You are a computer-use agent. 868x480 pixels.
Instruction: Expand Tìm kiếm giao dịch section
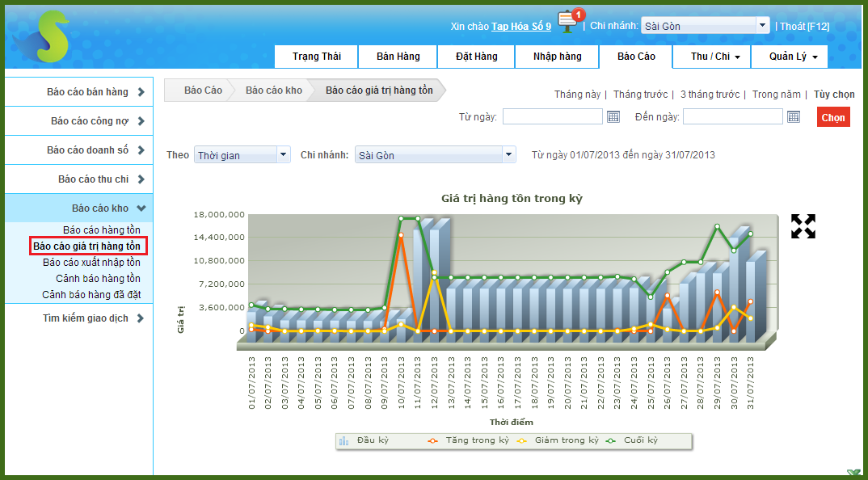(x=78, y=318)
